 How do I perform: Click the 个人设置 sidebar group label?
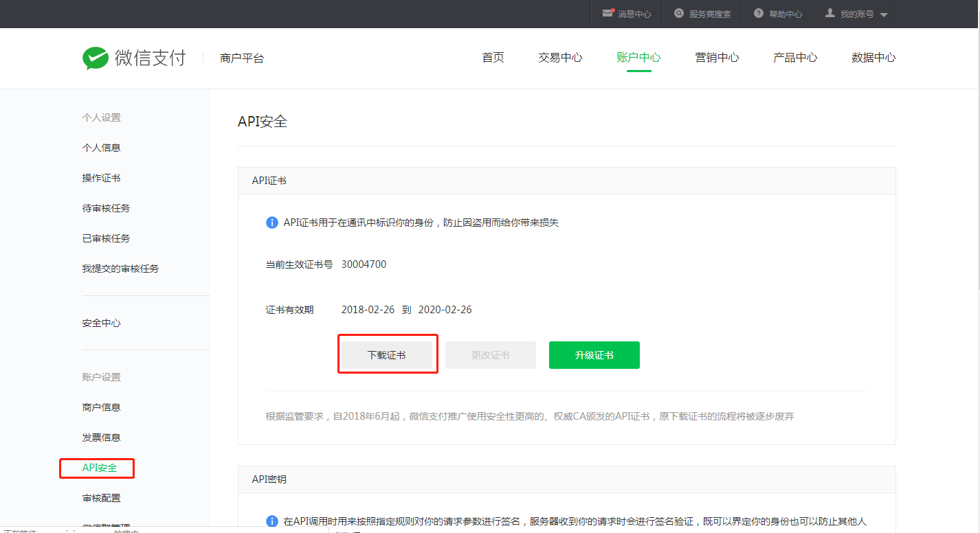point(101,117)
